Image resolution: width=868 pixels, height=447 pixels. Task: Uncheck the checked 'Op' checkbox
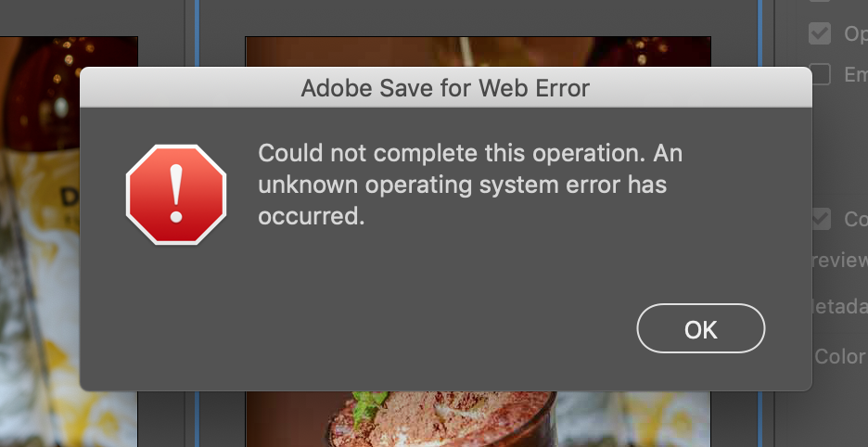click(819, 33)
